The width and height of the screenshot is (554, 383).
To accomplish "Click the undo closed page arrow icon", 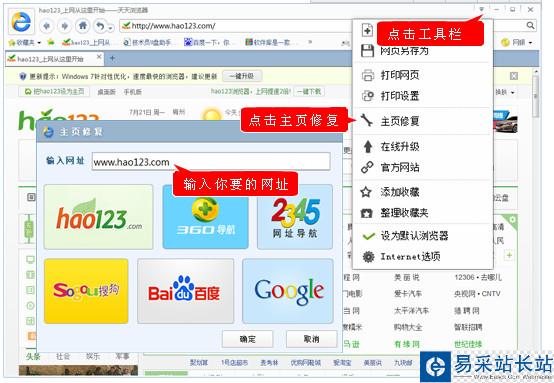I will coord(100,26).
